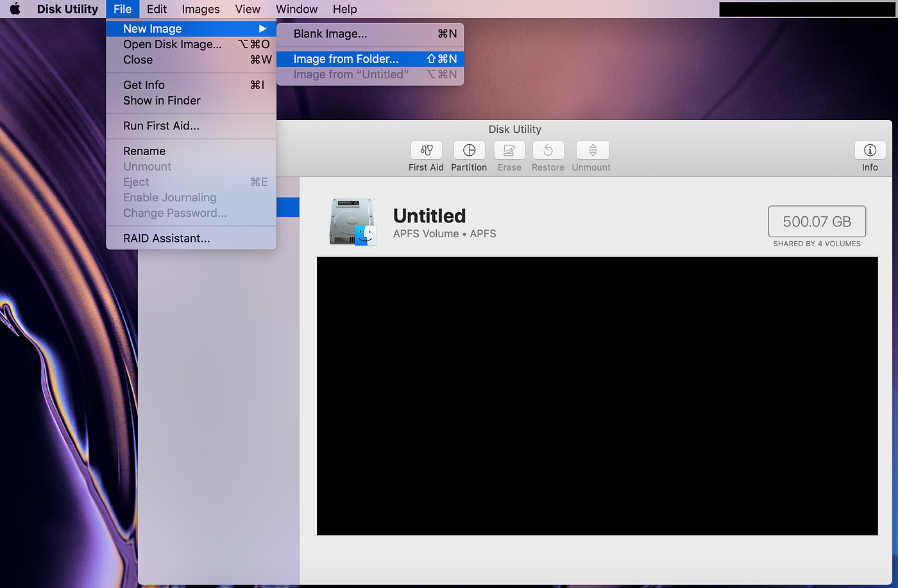
Task: Open the Apple menu
Action: tap(15, 9)
